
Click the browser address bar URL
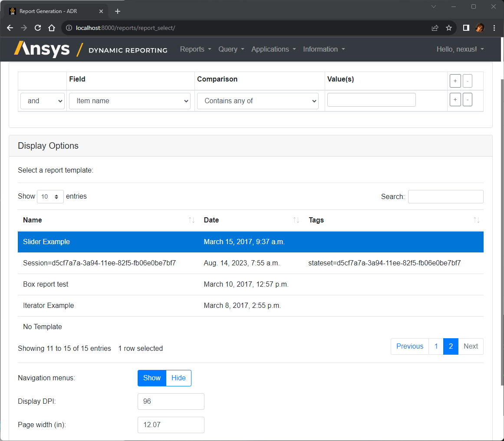click(x=125, y=28)
